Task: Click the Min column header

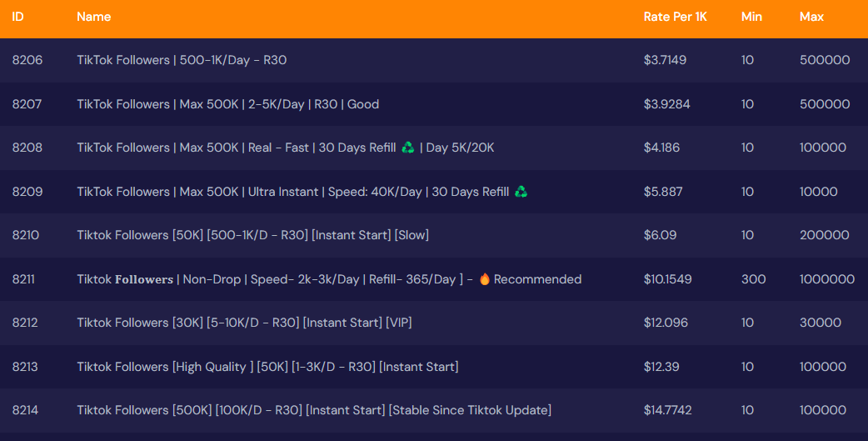Action: pyautogui.click(x=751, y=17)
